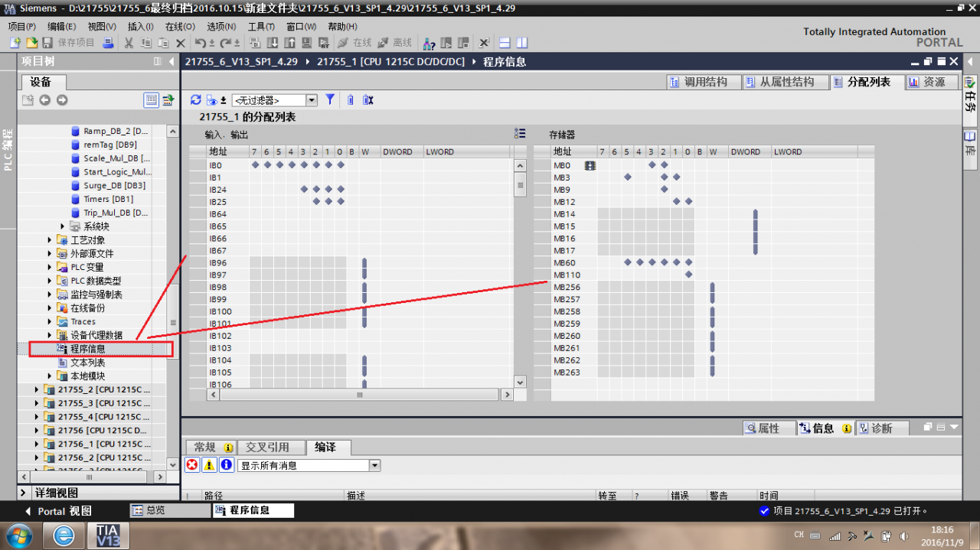This screenshot has width=980, height=550.
Task: Click the blue information filter icon
Action: tap(227, 465)
